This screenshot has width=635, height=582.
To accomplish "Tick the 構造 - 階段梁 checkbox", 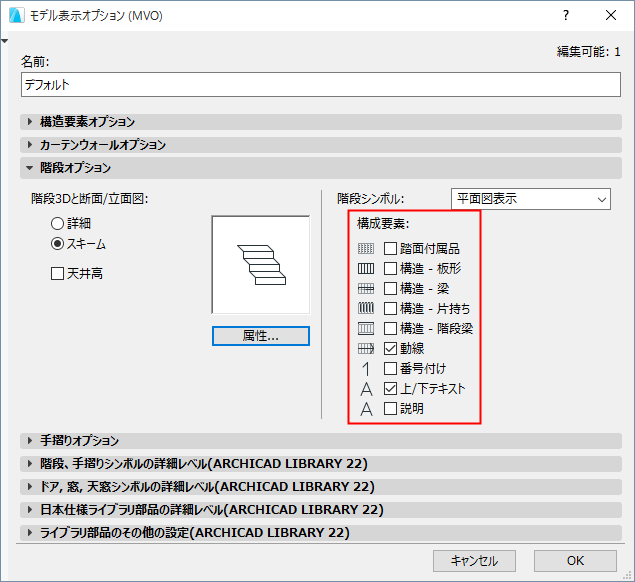I will [x=390, y=328].
